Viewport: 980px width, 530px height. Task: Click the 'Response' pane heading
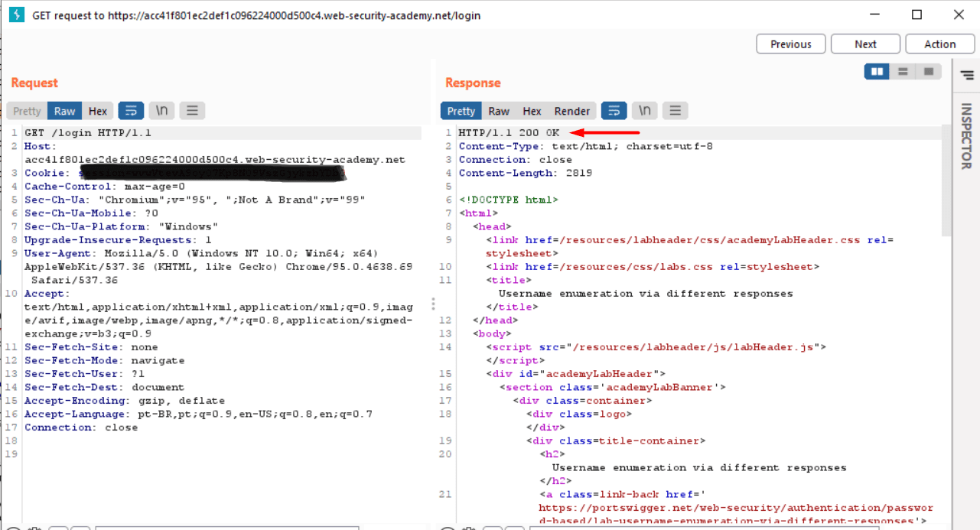(x=473, y=83)
